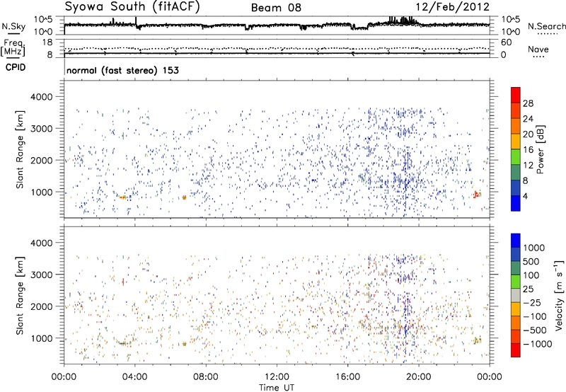Click the '28' label on power color bar
Image resolution: width=566 pixels, height=392 pixels.
point(528,103)
